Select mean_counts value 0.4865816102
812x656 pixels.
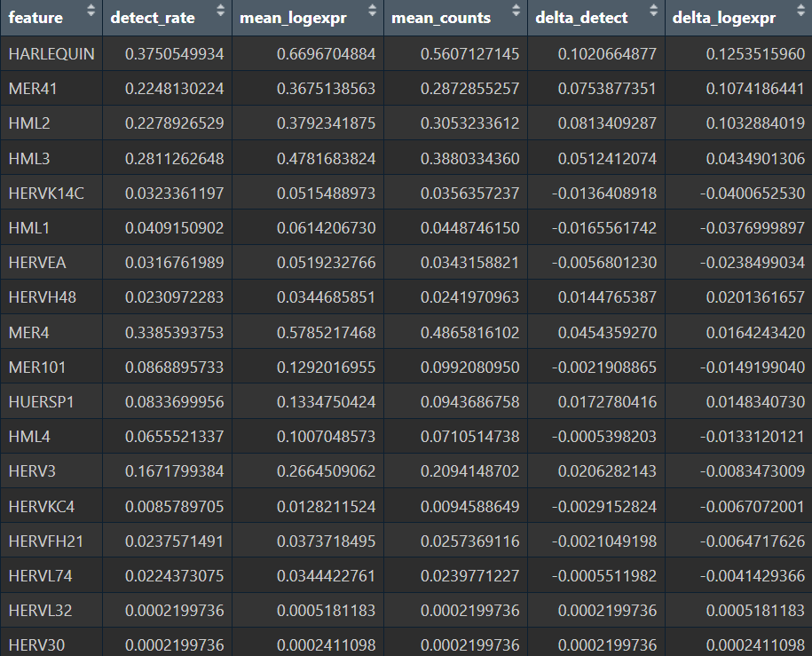[469, 332]
